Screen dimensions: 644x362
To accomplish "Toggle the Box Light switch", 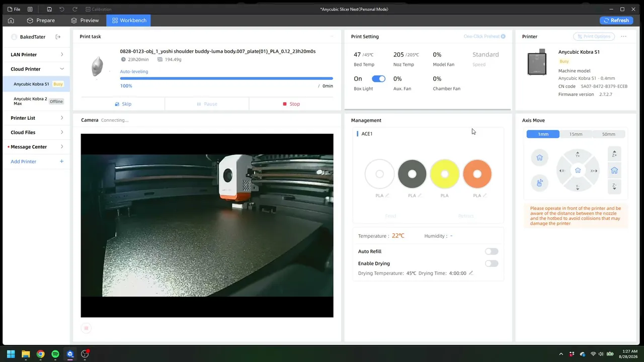I will (378, 79).
